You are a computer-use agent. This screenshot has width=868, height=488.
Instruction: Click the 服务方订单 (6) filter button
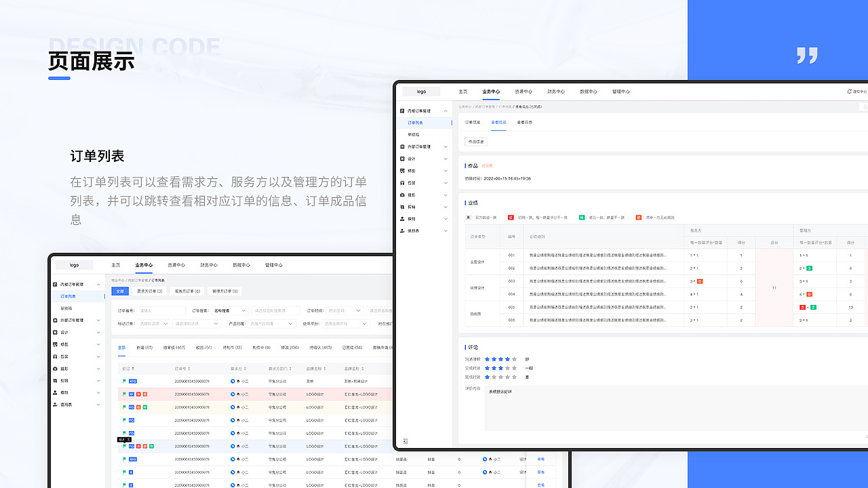pos(187,291)
